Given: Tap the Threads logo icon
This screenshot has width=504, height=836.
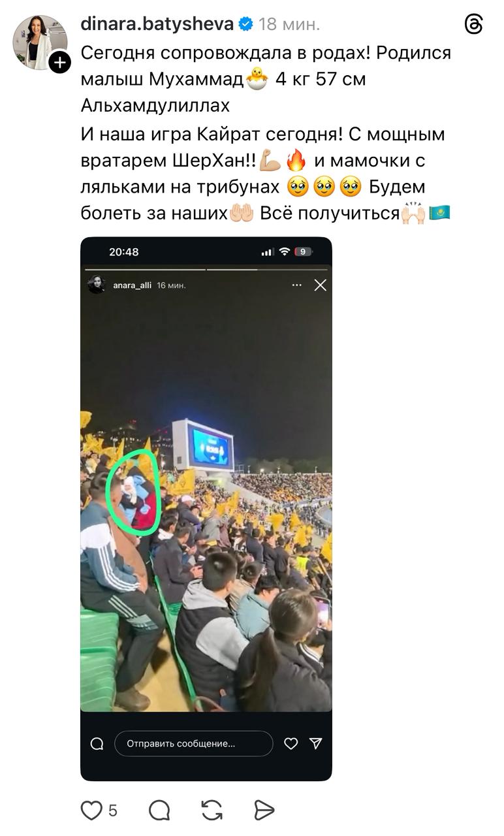Looking at the screenshot, I should 473,25.
